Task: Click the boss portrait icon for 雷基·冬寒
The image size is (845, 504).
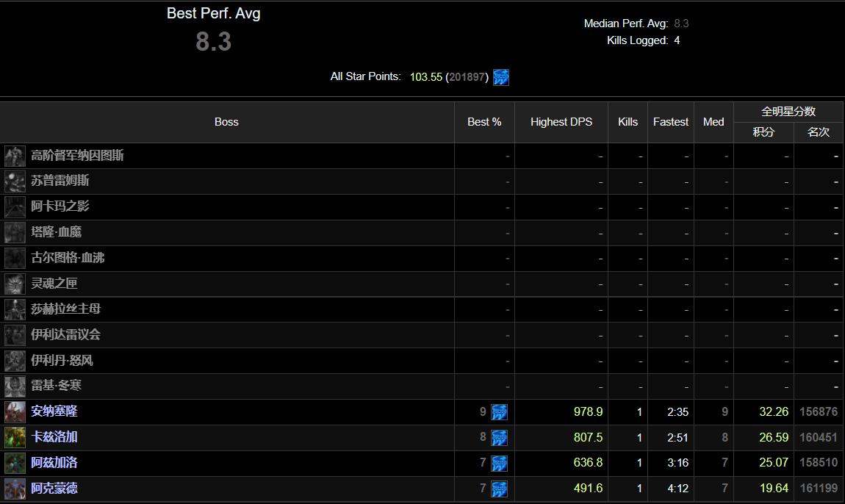Action: [15, 386]
